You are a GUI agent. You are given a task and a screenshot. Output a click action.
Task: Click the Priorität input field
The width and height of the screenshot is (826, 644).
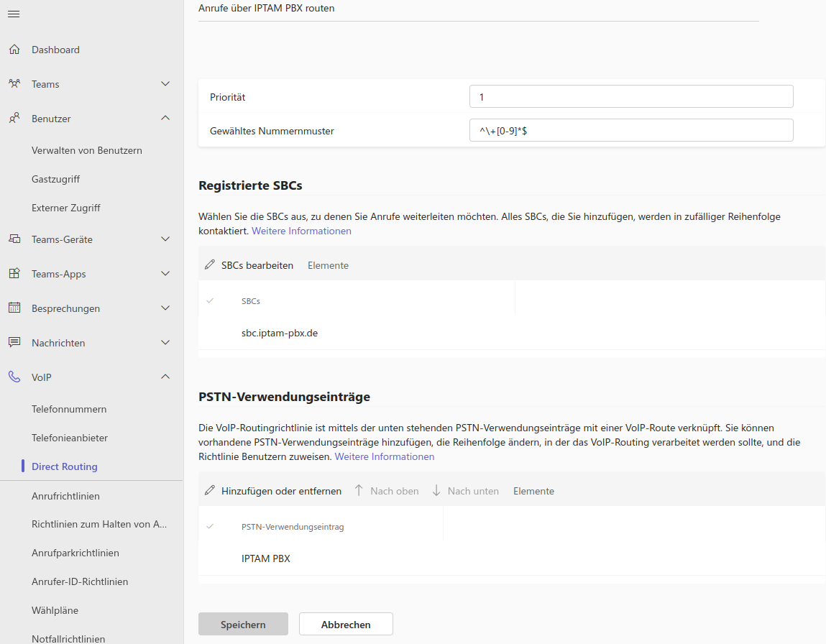[x=630, y=96]
